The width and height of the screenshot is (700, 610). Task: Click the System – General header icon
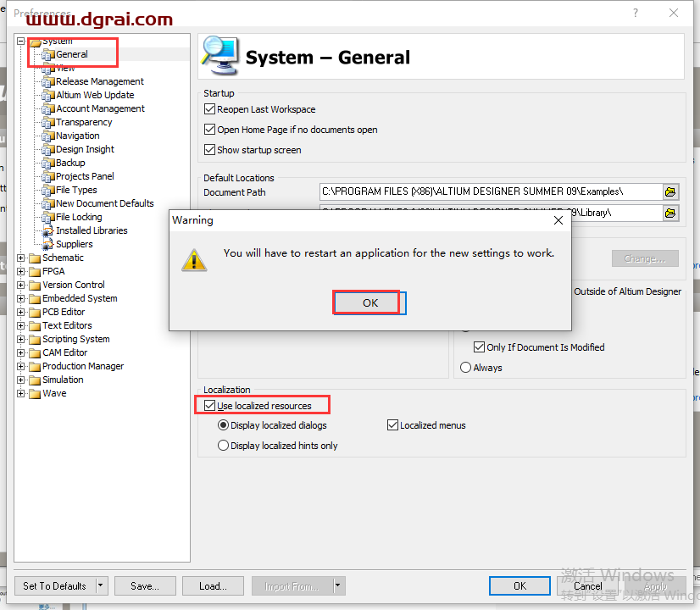click(x=219, y=56)
